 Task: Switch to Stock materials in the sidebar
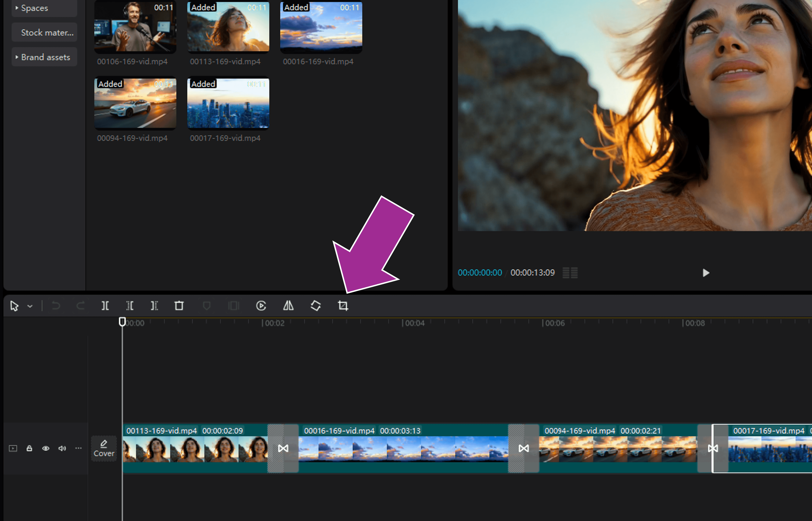coord(44,32)
